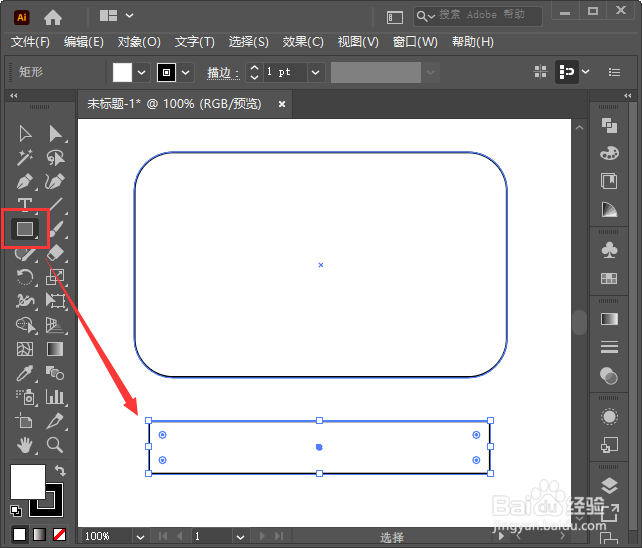Expand the stroke color dropdown arrow

coord(185,72)
